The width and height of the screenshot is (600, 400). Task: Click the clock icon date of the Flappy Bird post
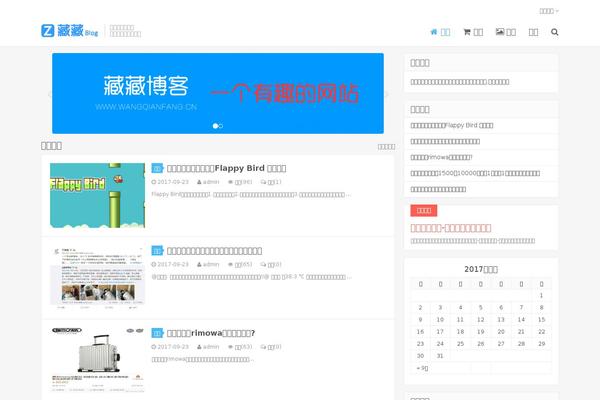pos(170,182)
